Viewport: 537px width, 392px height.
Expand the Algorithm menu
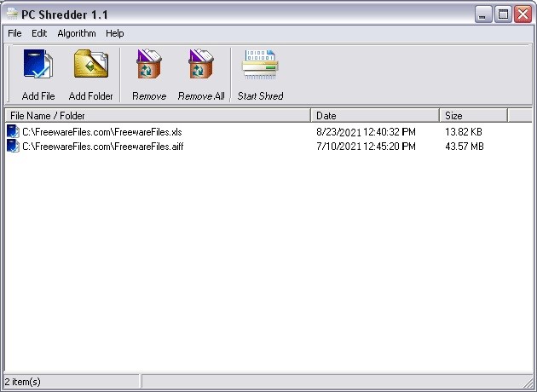point(76,33)
